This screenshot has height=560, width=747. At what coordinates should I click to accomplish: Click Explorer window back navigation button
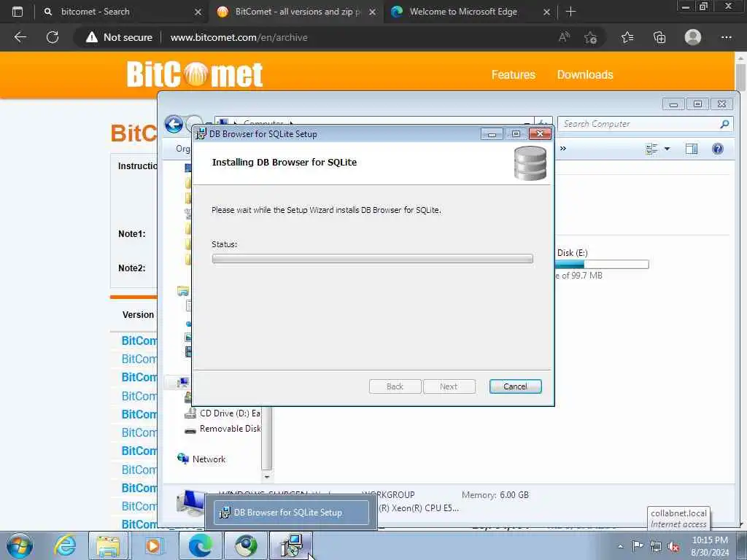click(x=174, y=125)
